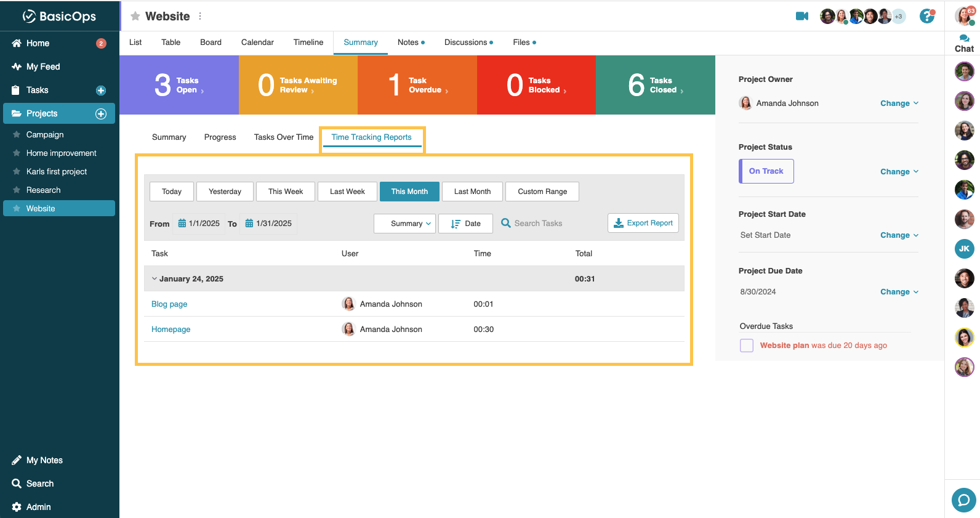Open Admin settings gear in sidebar
This screenshot has width=980, height=518.
(17, 507)
